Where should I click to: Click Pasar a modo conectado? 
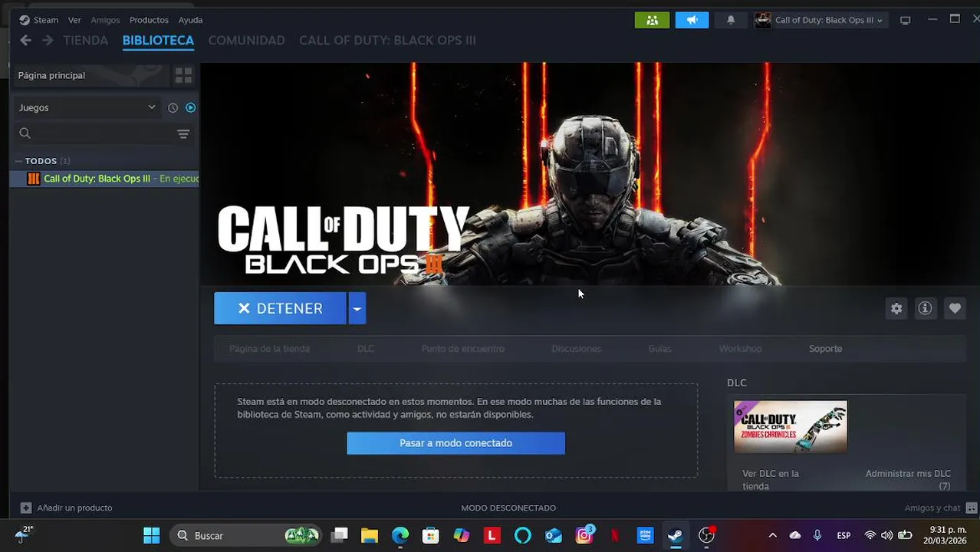[455, 443]
